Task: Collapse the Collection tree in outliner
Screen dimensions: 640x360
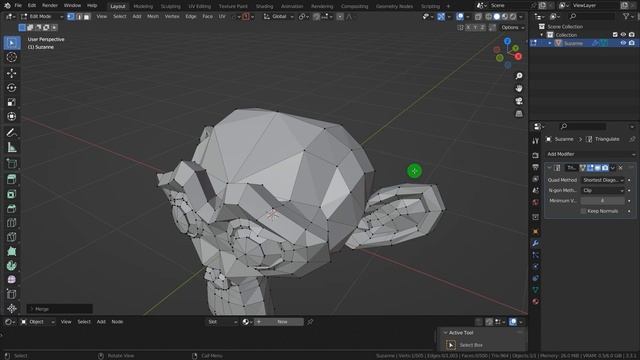Action: click(x=542, y=35)
